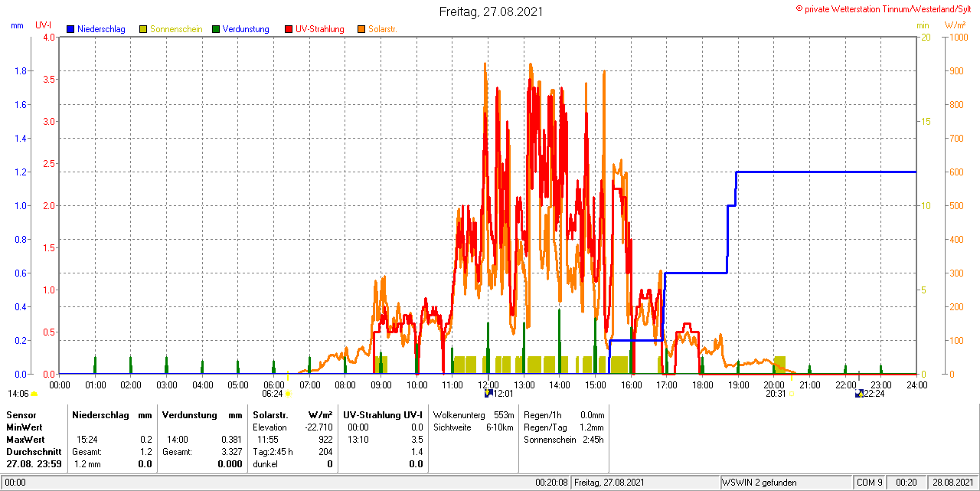Click the orange Solarstr. legend swatch

[x=361, y=29]
